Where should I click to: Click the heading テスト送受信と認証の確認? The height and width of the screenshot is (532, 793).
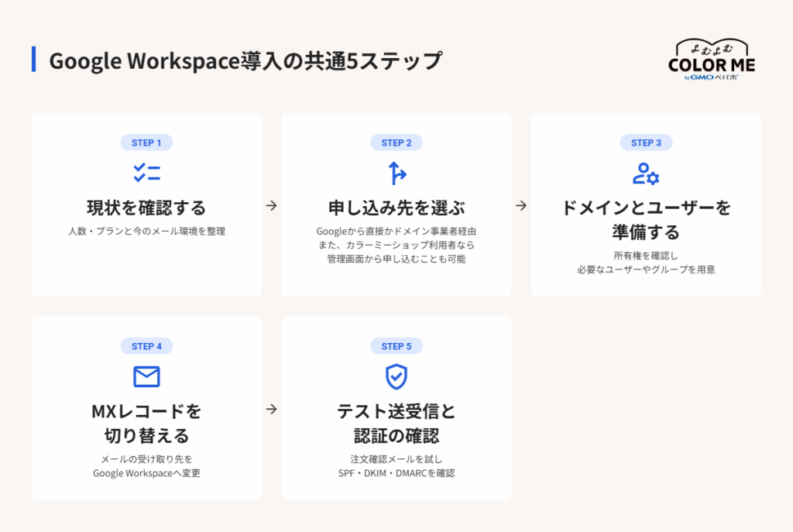(396, 424)
